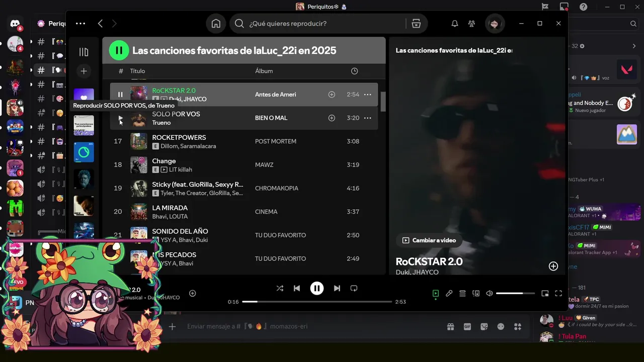Open the three-dot Spotify app menu
This screenshot has width=644, height=362.
coord(80,24)
